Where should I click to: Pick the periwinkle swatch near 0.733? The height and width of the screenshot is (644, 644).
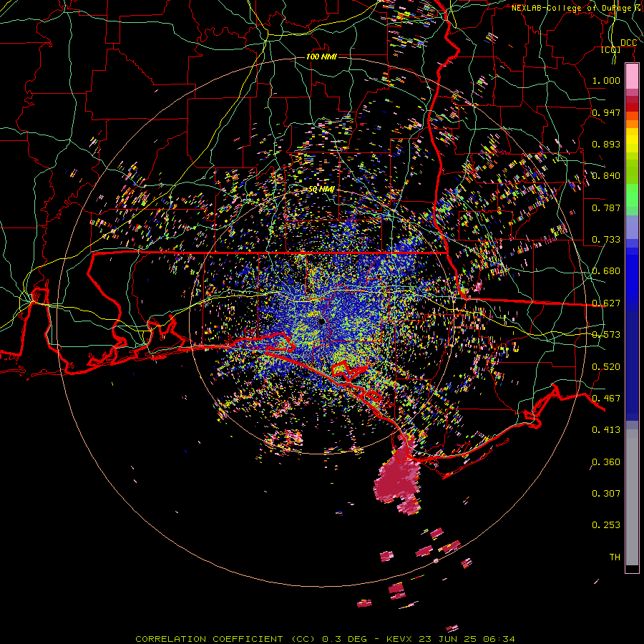click(x=632, y=228)
